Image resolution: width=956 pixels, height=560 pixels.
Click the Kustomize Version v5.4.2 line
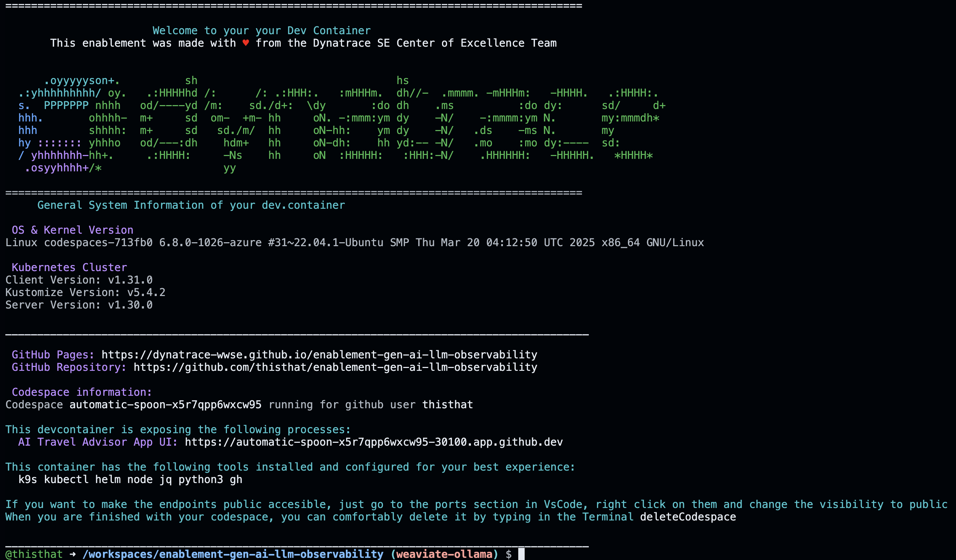[x=85, y=292]
